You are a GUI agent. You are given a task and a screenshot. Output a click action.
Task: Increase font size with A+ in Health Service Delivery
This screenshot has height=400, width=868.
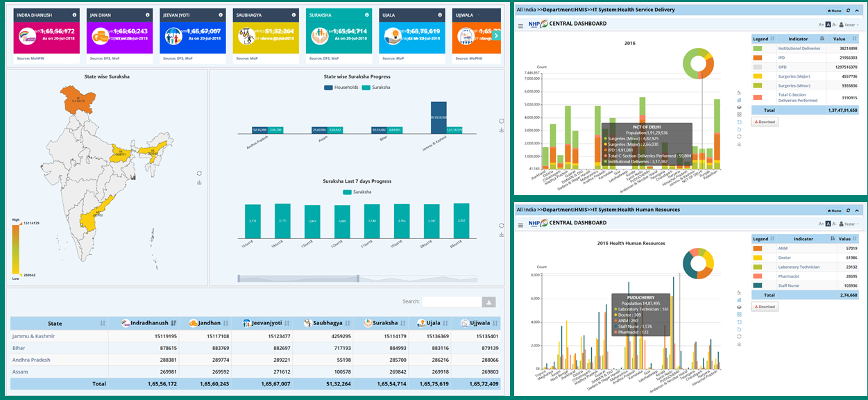822,25
